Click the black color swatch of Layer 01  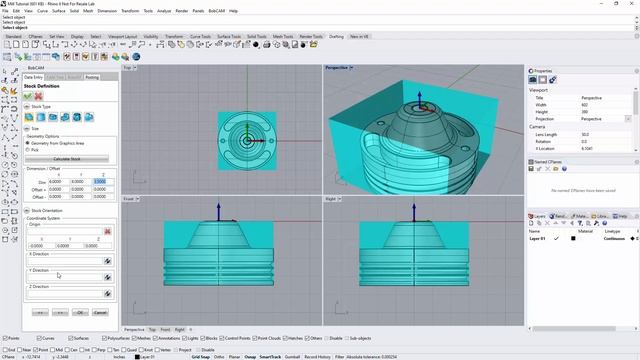573,238
